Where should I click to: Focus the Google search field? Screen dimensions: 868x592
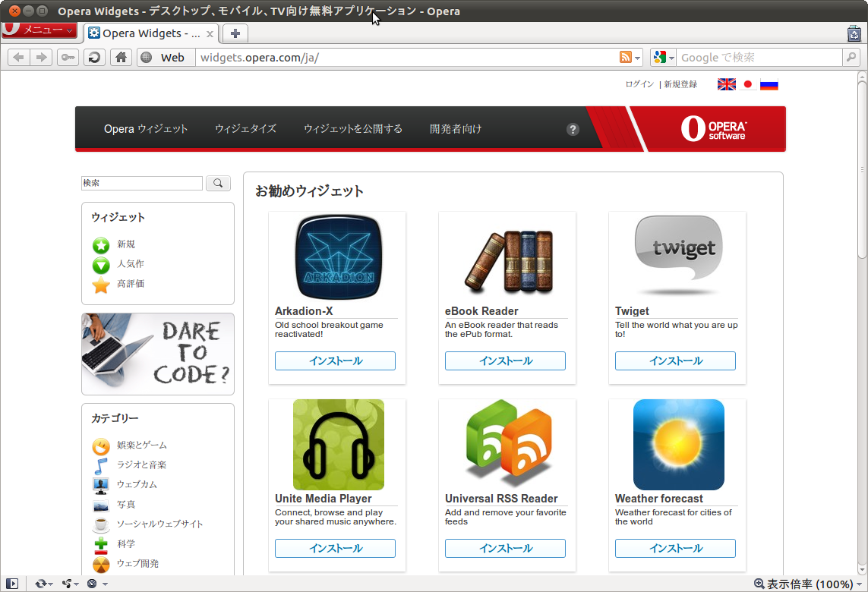click(x=759, y=57)
